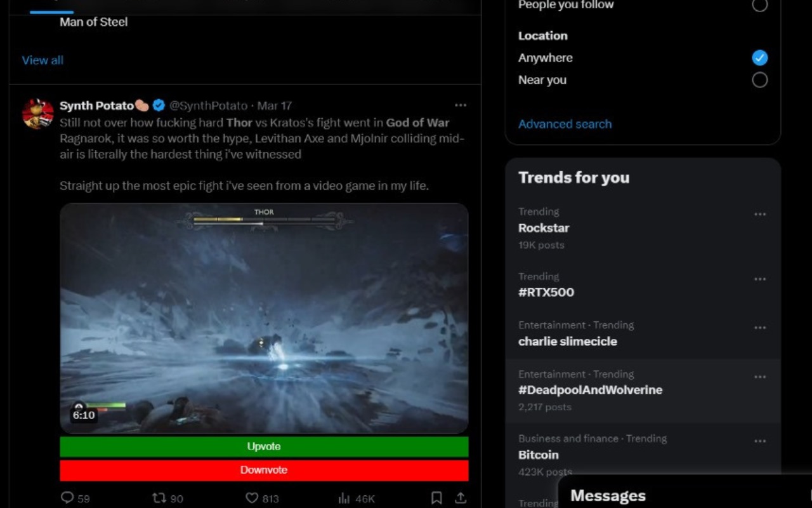812x508 pixels.
Task: Click the View all link
Action: point(43,60)
